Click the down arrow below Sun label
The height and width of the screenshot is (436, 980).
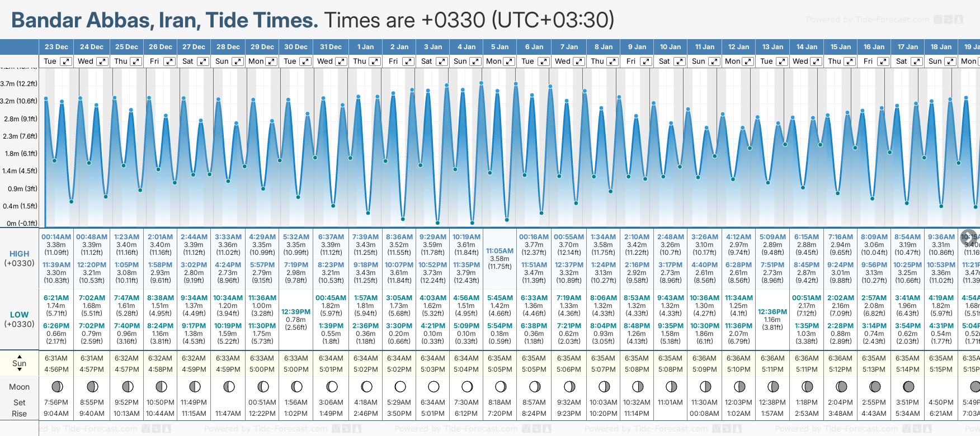[x=20, y=371]
